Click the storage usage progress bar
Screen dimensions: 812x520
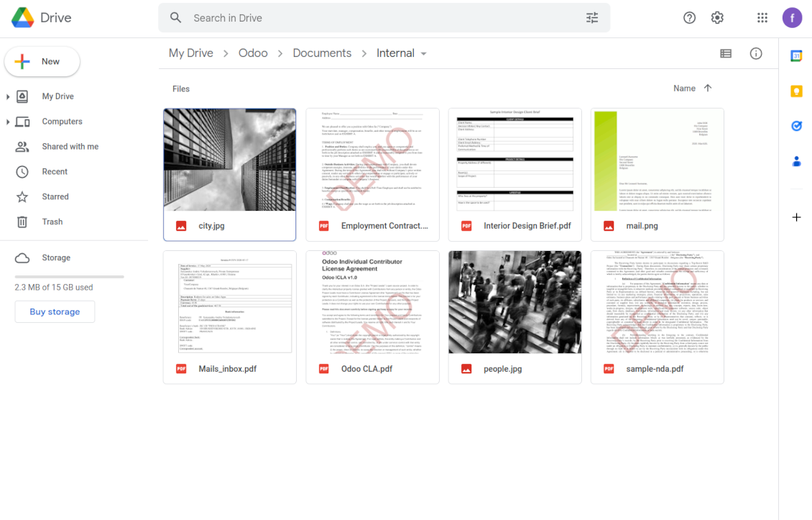[70, 277]
